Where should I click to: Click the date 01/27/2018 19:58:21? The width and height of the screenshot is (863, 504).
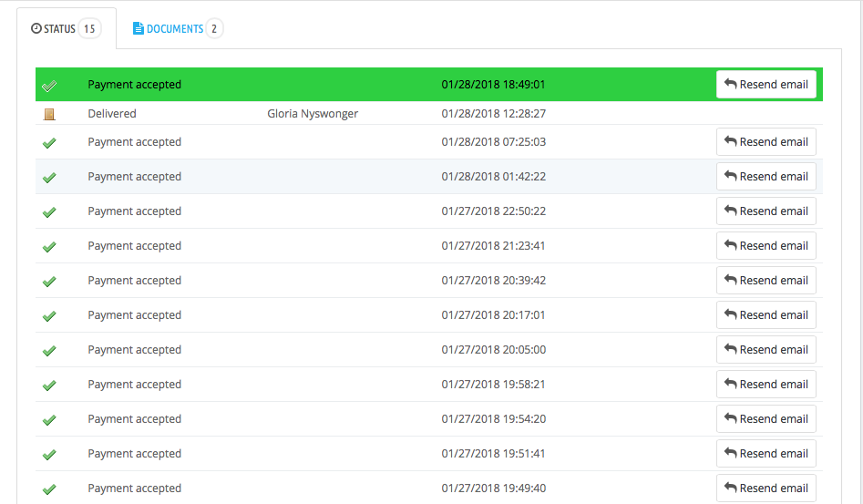493,385
